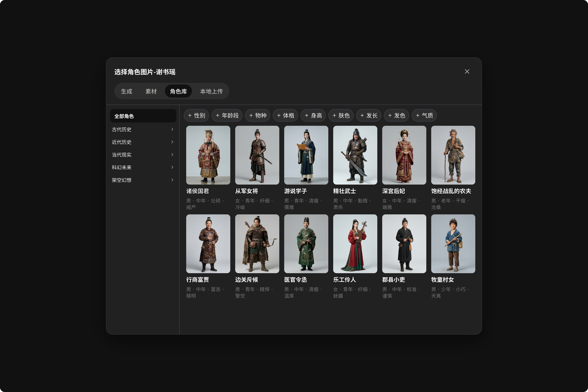Viewport: 588px width, 392px height.
Task: Open the 物种 filter chip
Action: tap(258, 116)
